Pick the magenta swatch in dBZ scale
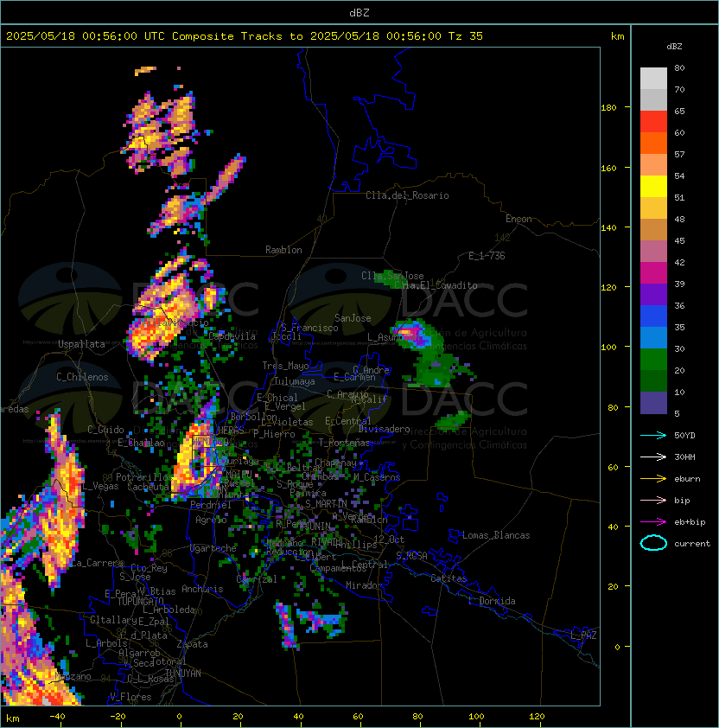 click(653, 273)
